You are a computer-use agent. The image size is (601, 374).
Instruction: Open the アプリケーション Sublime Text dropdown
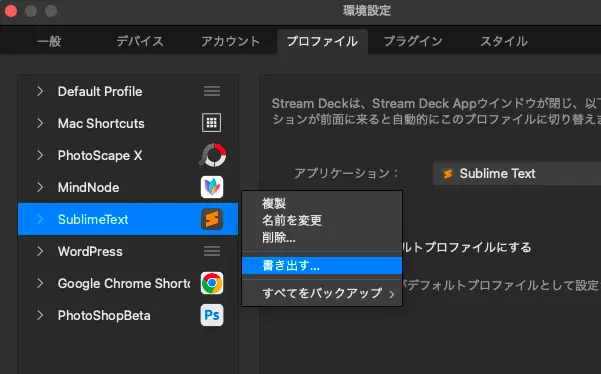coord(517,174)
